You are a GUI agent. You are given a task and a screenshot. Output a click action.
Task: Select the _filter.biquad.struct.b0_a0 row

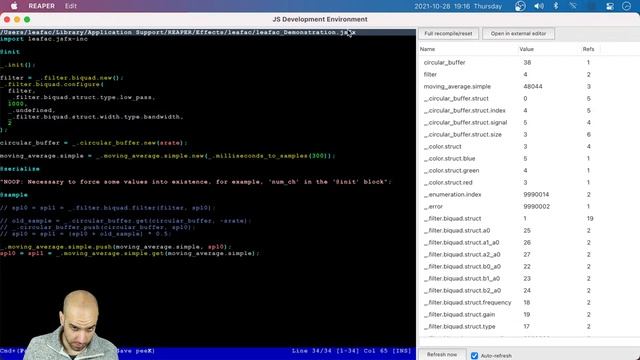point(529,267)
